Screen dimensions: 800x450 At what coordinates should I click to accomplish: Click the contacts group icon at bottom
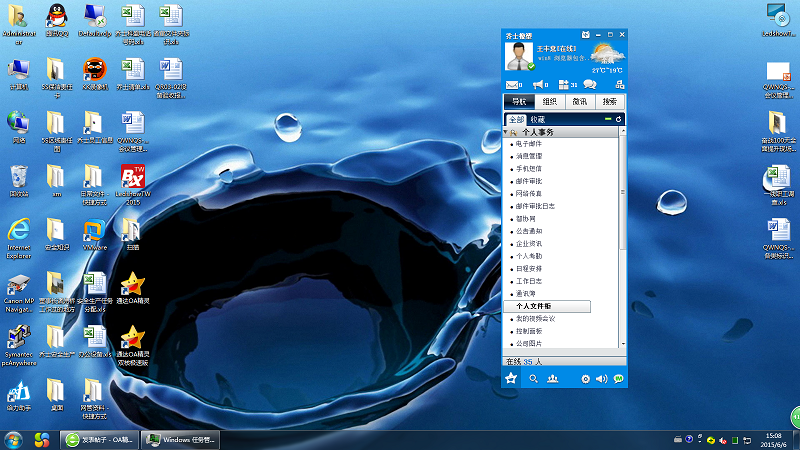552,379
